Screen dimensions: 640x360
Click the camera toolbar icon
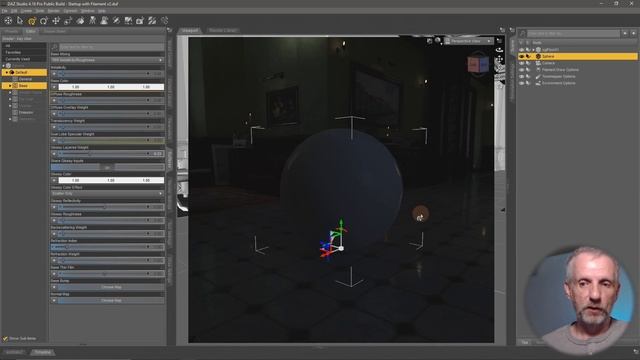click(x=140, y=20)
